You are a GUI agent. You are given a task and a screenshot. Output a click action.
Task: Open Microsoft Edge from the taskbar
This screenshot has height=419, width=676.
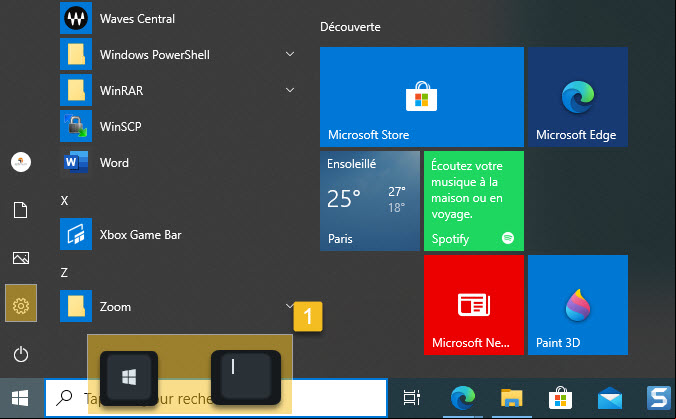pyautogui.click(x=463, y=398)
